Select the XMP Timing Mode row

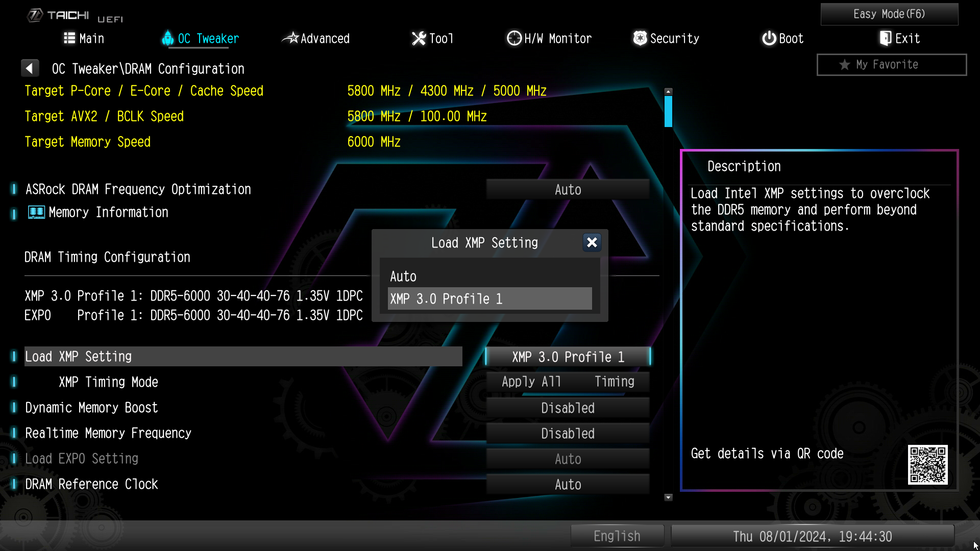click(243, 382)
